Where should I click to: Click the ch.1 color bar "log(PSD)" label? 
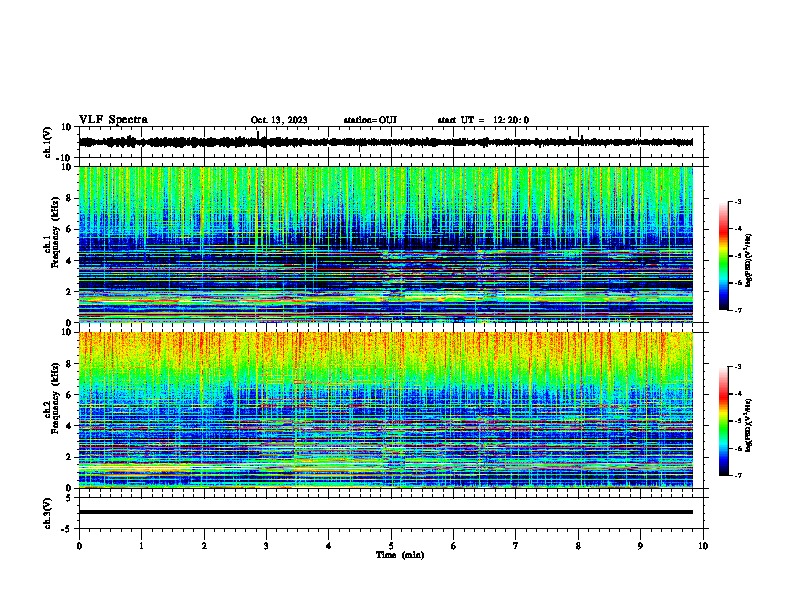pyautogui.click(x=749, y=260)
